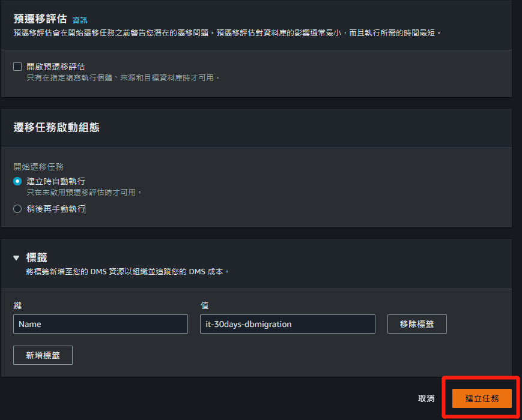Focus the 鍵 input containing Name
Viewport: 522px width, 420px height.
coord(100,324)
